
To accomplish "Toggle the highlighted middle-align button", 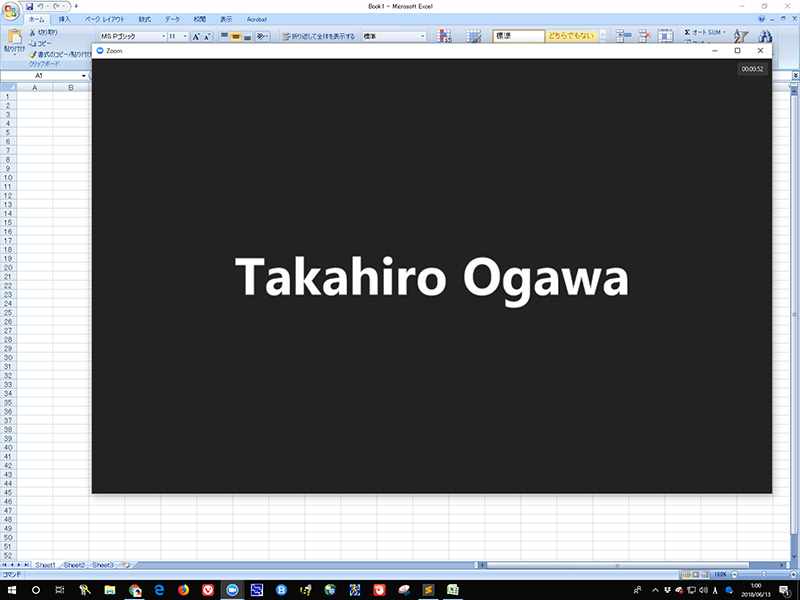I will 235,36.
